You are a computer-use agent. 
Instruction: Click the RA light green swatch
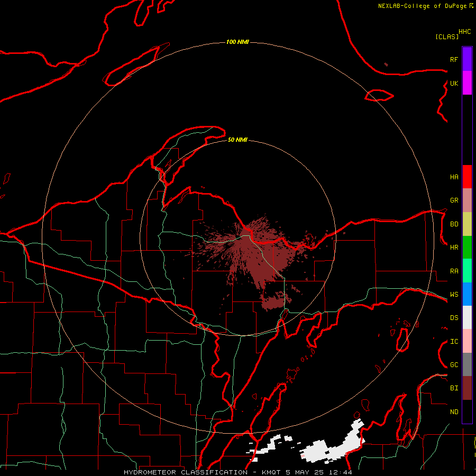point(467,271)
